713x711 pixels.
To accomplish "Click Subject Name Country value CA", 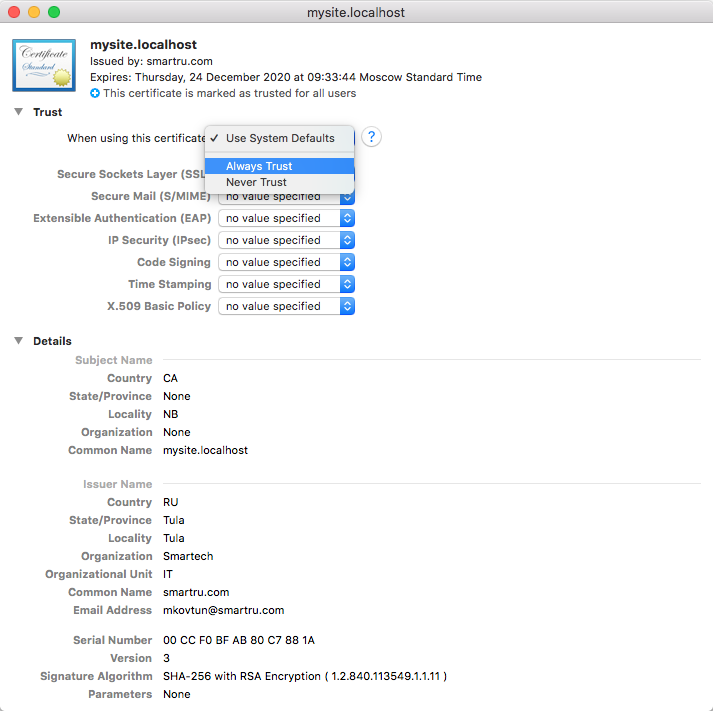I will click(170, 378).
